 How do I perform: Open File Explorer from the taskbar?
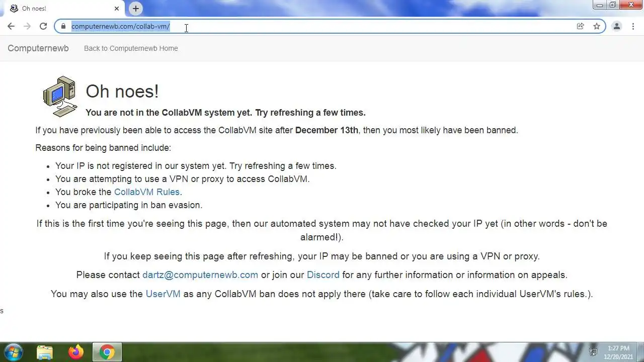coord(45,352)
